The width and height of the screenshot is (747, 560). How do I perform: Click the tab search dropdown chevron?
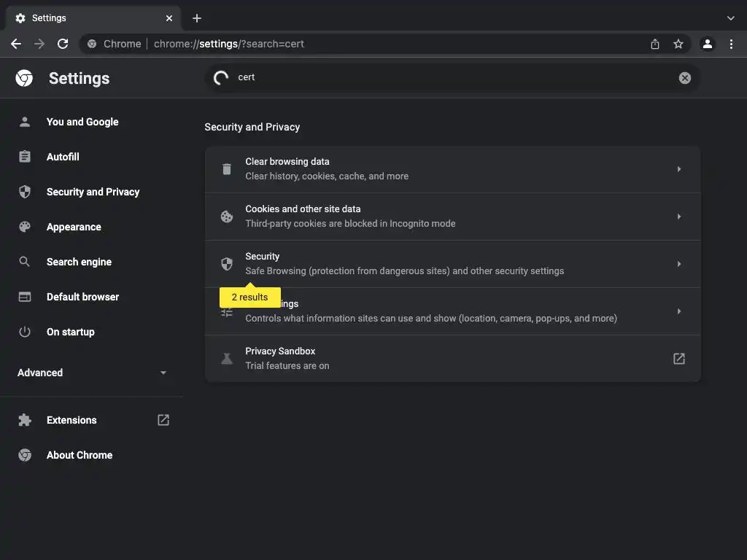(730, 18)
